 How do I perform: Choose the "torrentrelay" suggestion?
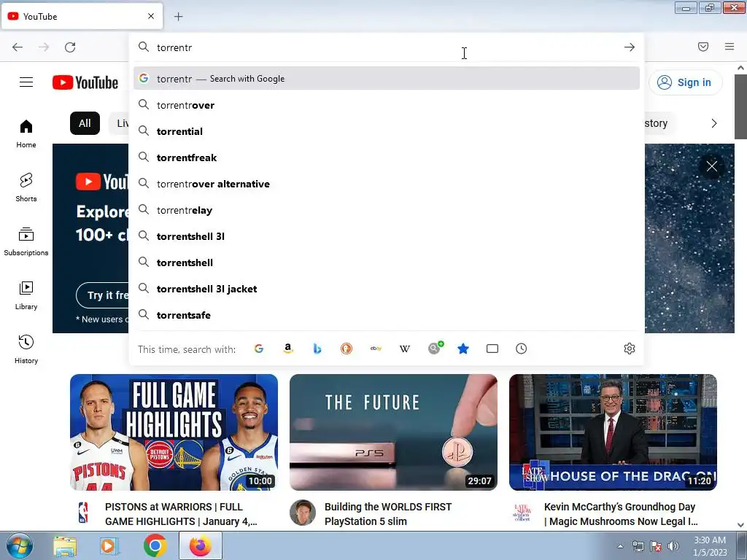click(387, 210)
